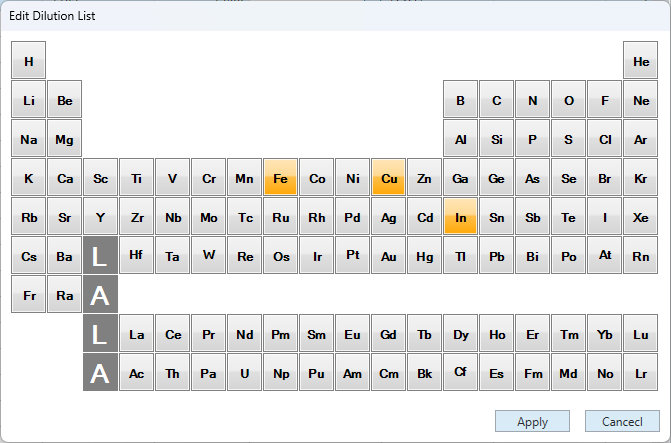The image size is (671, 443).
Task: Choose the La element in lanthanides row
Action: pos(137,333)
